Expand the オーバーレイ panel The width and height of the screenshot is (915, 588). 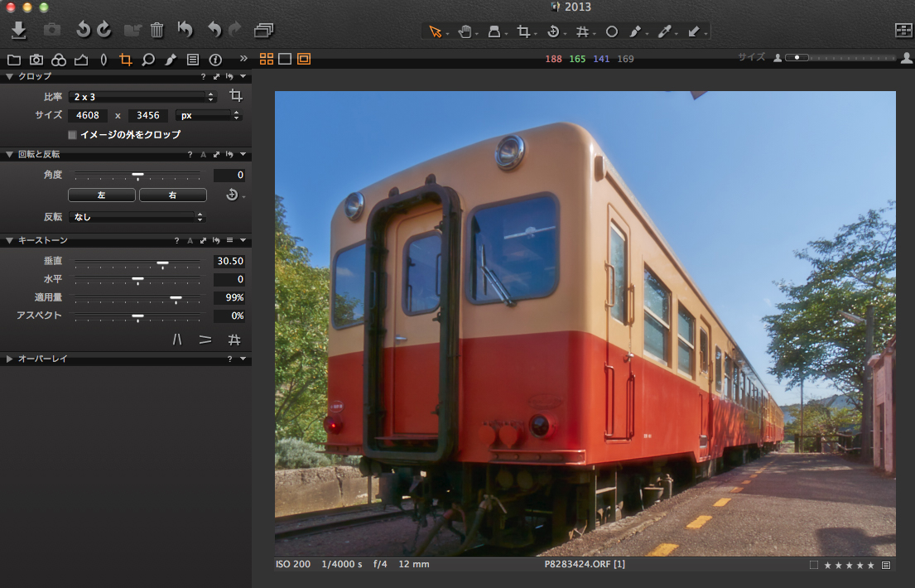coord(9,359)
